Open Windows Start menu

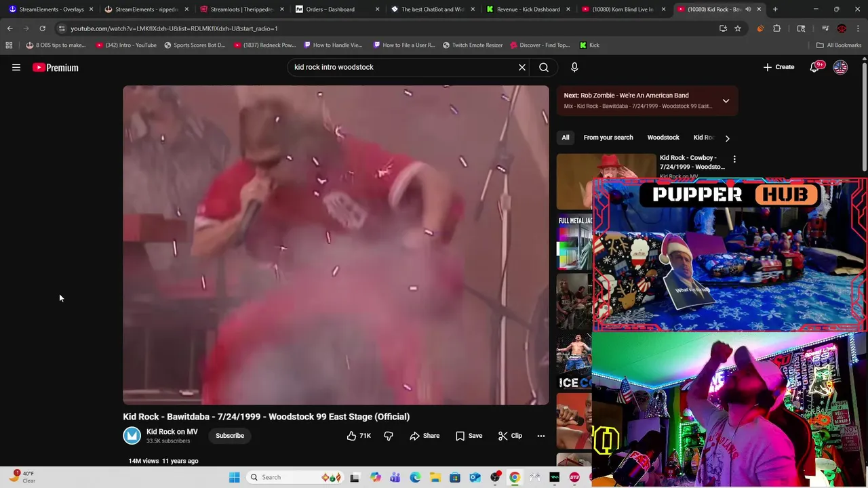(234, 477)
